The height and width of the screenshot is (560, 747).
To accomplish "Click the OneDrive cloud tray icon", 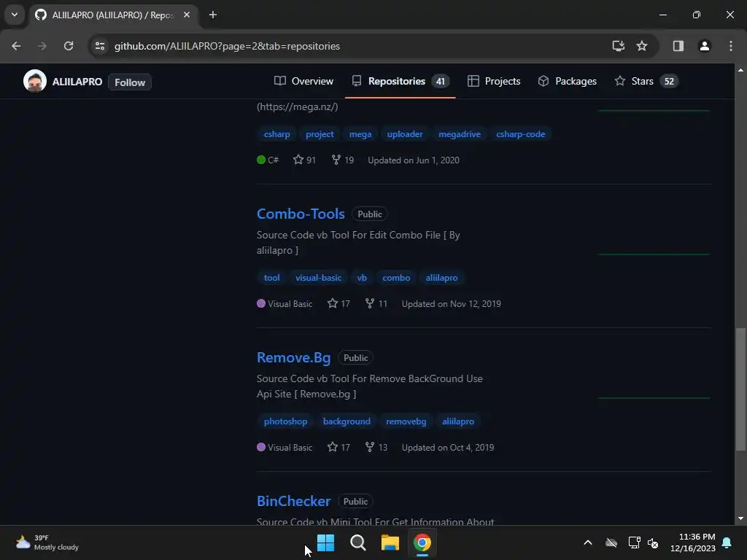I will pos(611,542).
